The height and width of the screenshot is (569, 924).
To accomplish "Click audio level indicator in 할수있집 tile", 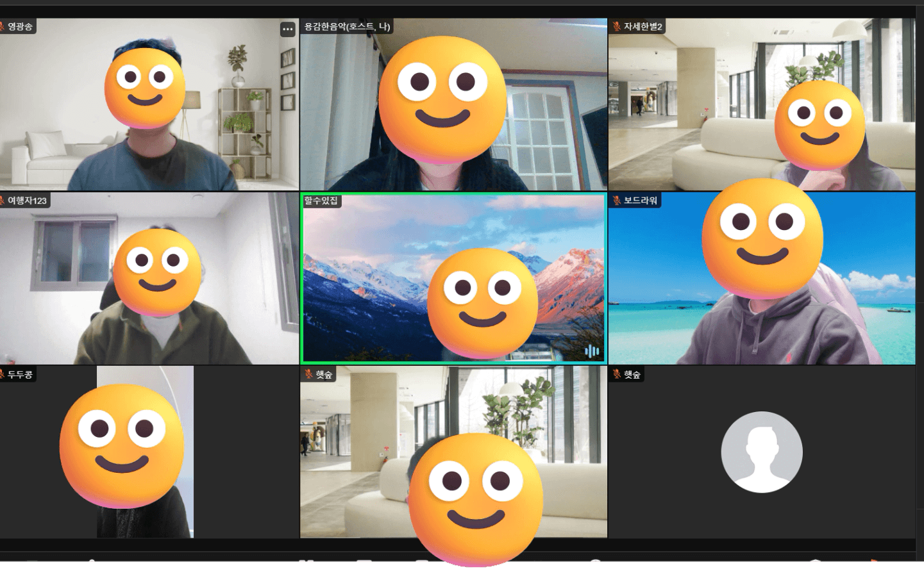I will 591,350.
